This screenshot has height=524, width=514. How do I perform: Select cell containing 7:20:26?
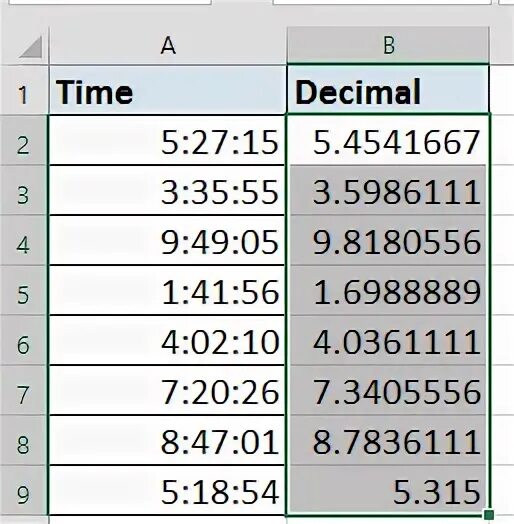coord(167,390)
